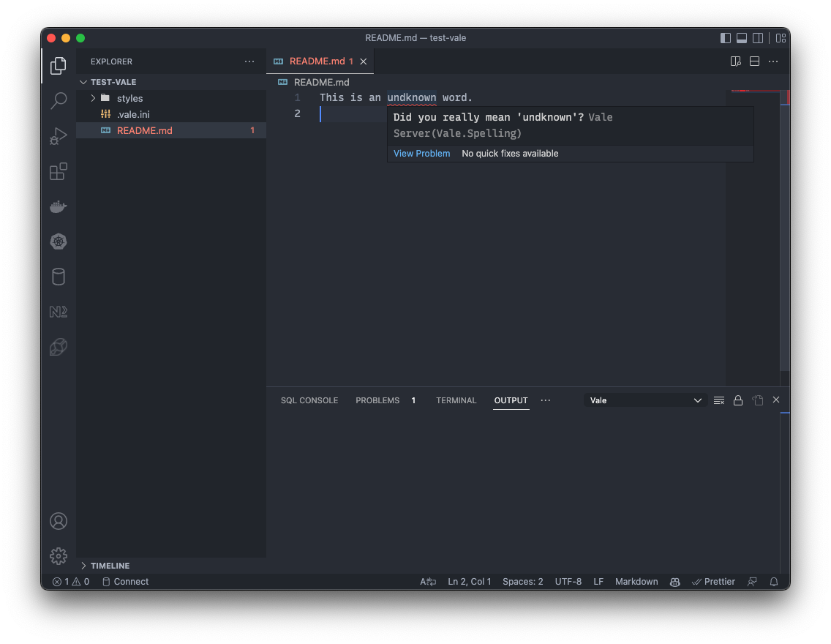Select language mode Markdown
Viewport: 831px width, 644px height.
(x=636, y=582)
